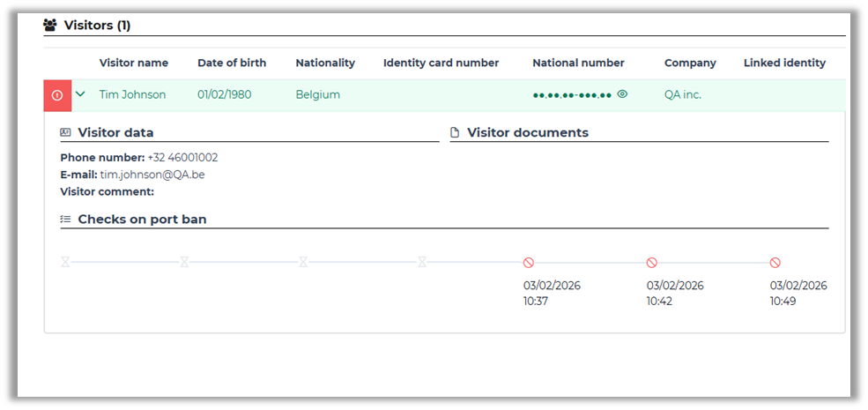Click the red alert icon beside Tim Johnson

tap(57, 95)
